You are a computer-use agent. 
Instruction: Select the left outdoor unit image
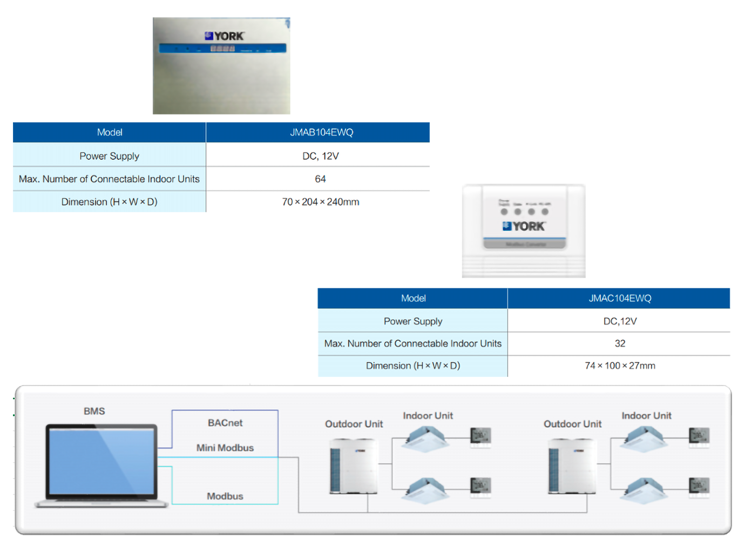(354, 465)
